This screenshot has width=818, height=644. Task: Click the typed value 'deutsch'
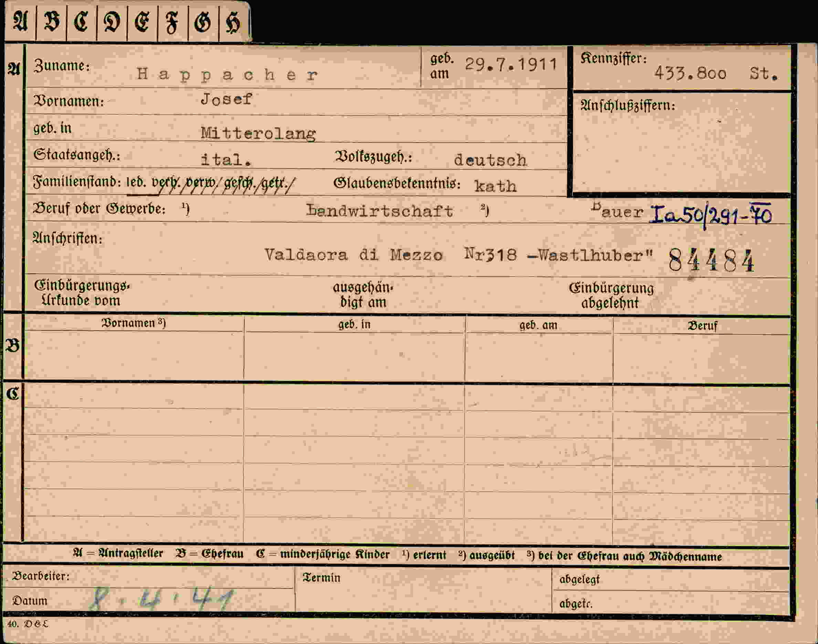pos(490,160)
